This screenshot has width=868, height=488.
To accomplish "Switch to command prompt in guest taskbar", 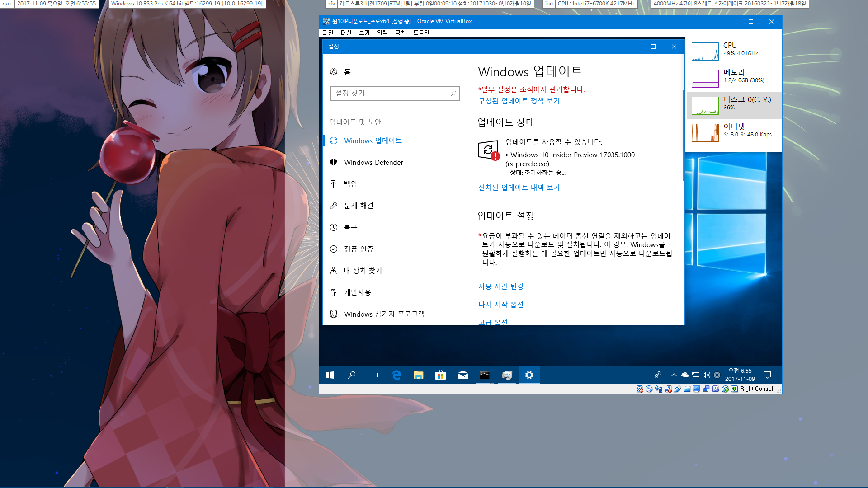I will pos(485,375).
